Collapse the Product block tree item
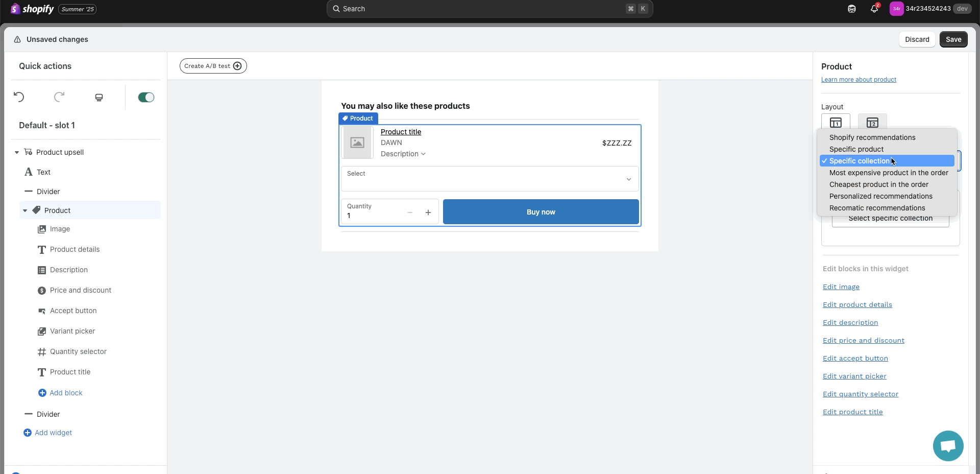The width and height of the screenshot is (980, 474). click(x=25, y=210)
